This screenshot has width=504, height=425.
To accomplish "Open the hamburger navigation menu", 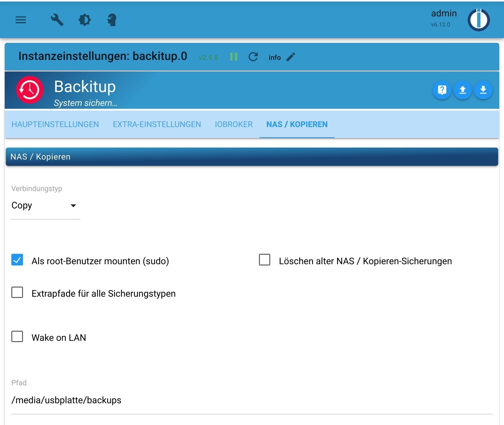I will (21, 20).
